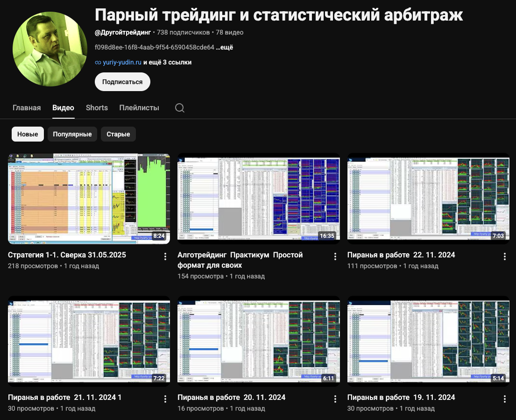Select the Видео tab
This screenshot has height=420, width=516.
tap(63, 107)
